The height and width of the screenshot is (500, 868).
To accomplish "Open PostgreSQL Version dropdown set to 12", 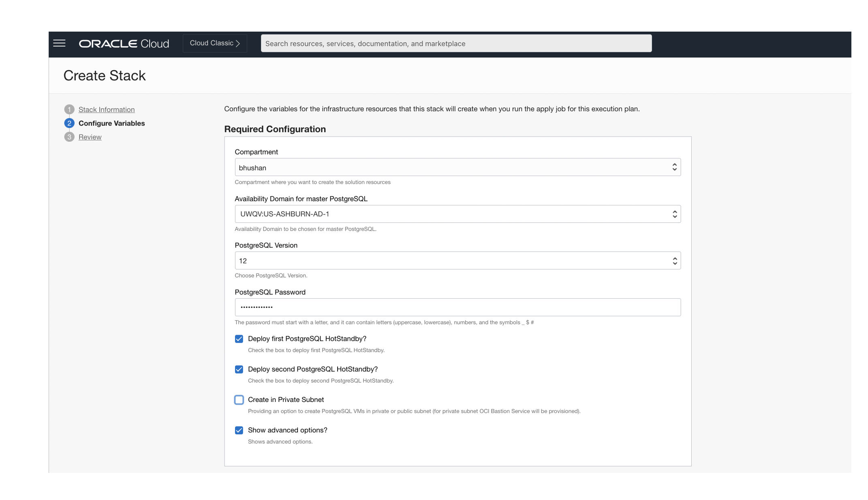I will (x=450, y=261).
